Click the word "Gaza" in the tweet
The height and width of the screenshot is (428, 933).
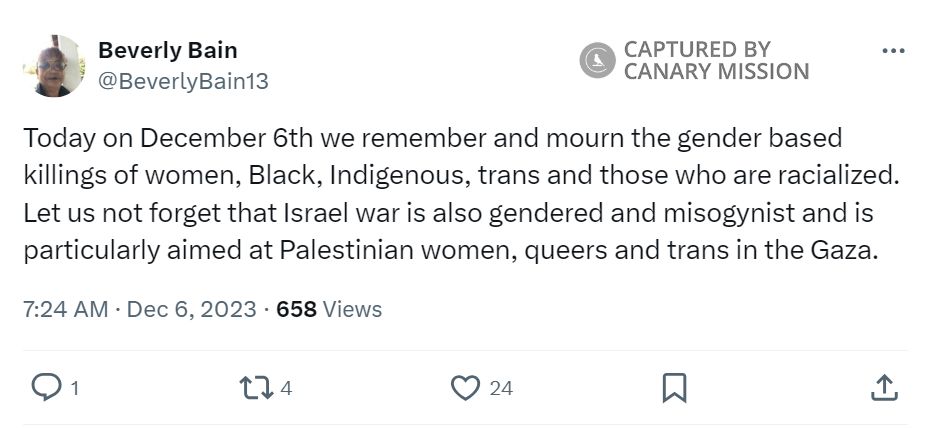coord(846,251)
